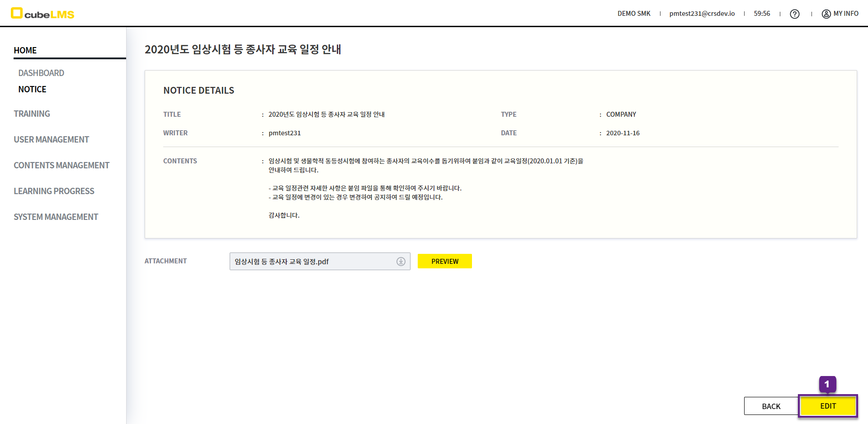Viewport: 868px width, 424px height.
Task: Click the DEMO SMK label in header
Action: (x=634, y=14)
